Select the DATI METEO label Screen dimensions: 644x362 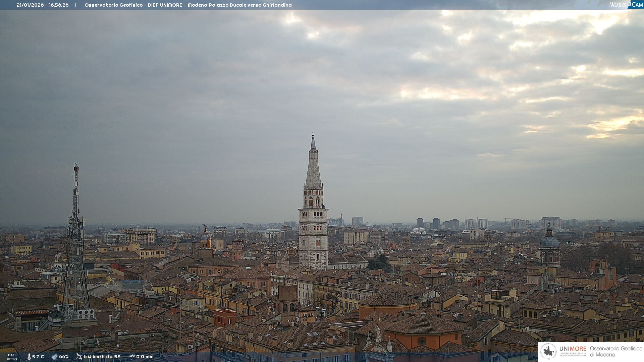tap(12, 357)
